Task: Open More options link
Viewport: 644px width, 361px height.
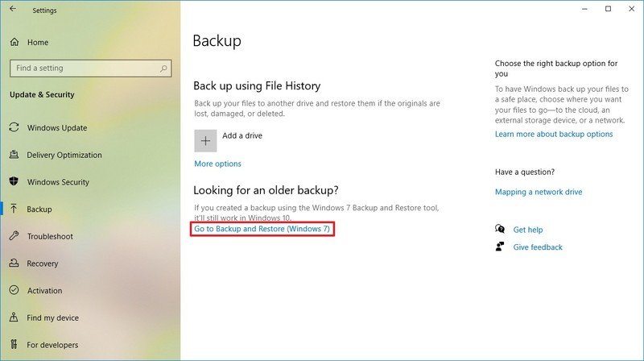Action: pyautogui.click(x=217, y=164)
